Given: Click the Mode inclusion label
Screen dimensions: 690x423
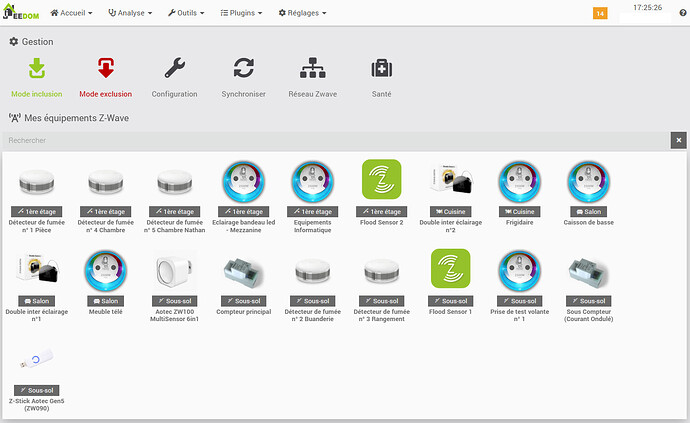Looking at the screenshot, I should pos(37,94).
